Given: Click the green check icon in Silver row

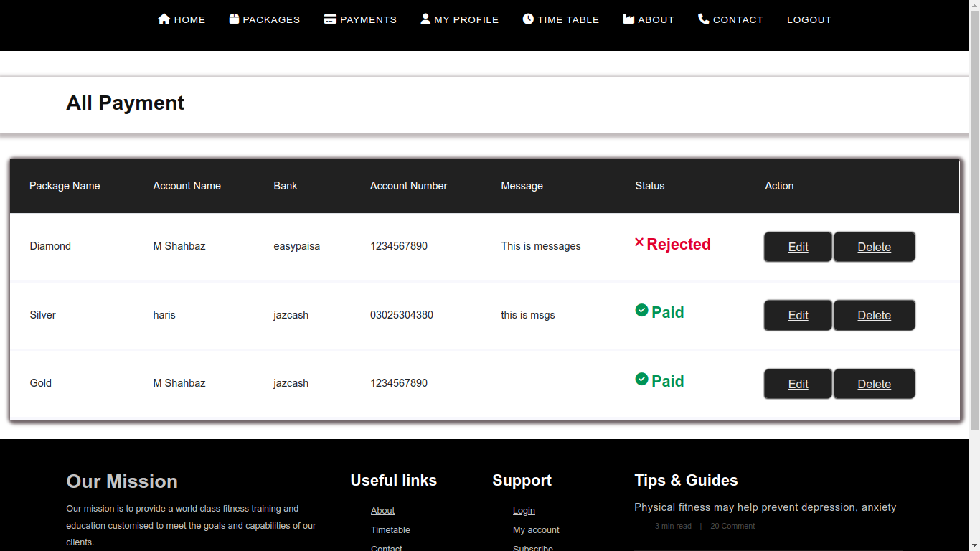Looking at the screenshot, I should 641,310.
